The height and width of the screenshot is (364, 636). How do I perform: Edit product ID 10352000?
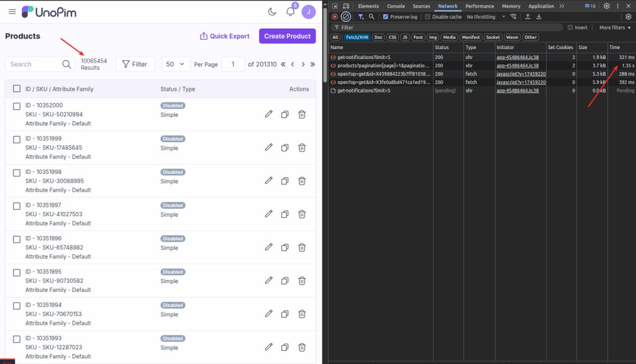pyautogui.click(x=268, y=114)
